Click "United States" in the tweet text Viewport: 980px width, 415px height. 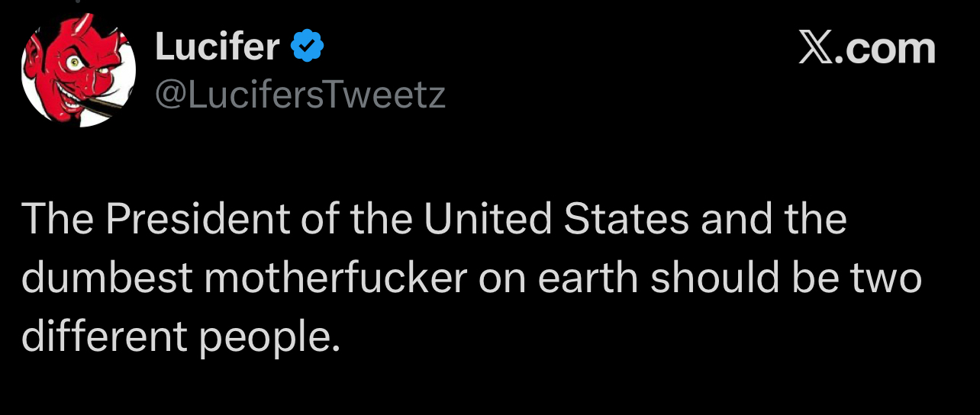pyautogui.click(x=556, y=220)
